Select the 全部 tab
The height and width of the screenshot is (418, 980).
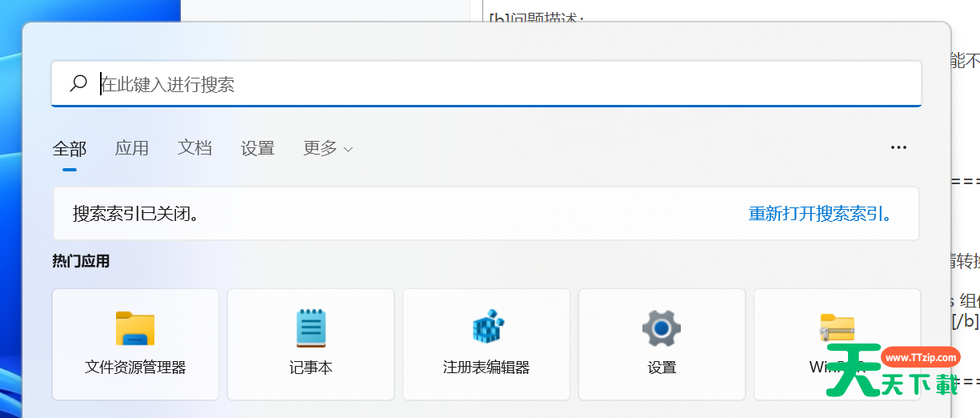point(70,148)
